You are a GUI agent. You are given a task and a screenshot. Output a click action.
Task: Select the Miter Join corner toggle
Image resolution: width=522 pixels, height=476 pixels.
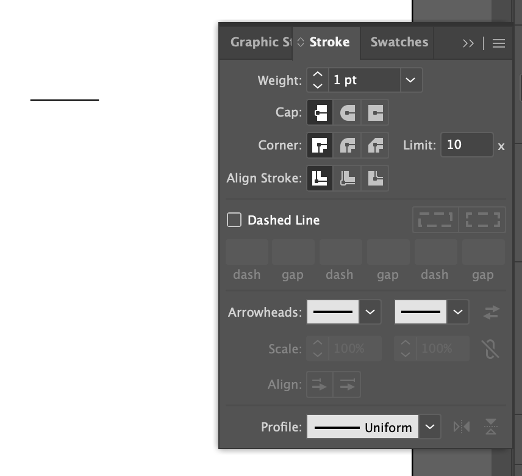320,145
